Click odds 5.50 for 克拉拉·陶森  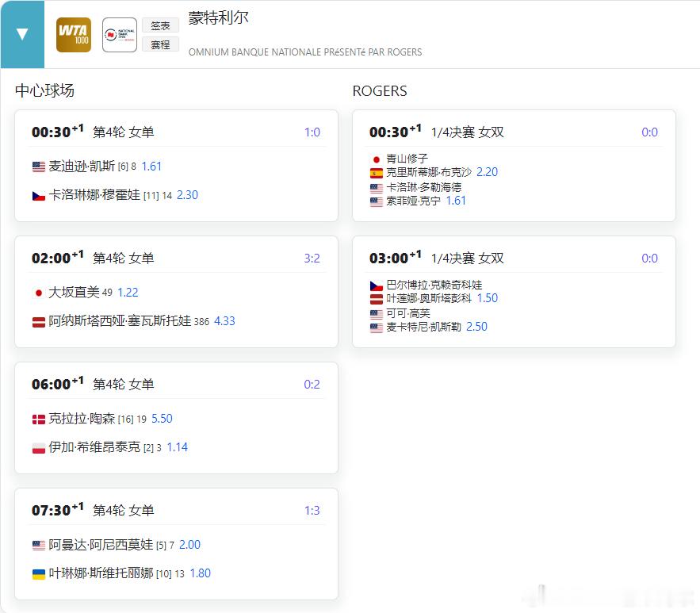162,419
